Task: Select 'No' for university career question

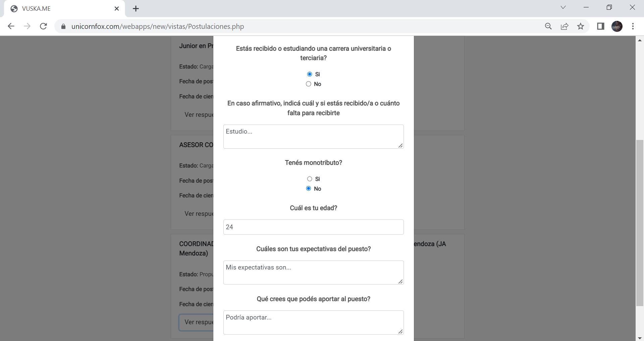Action: coord(309,84)
